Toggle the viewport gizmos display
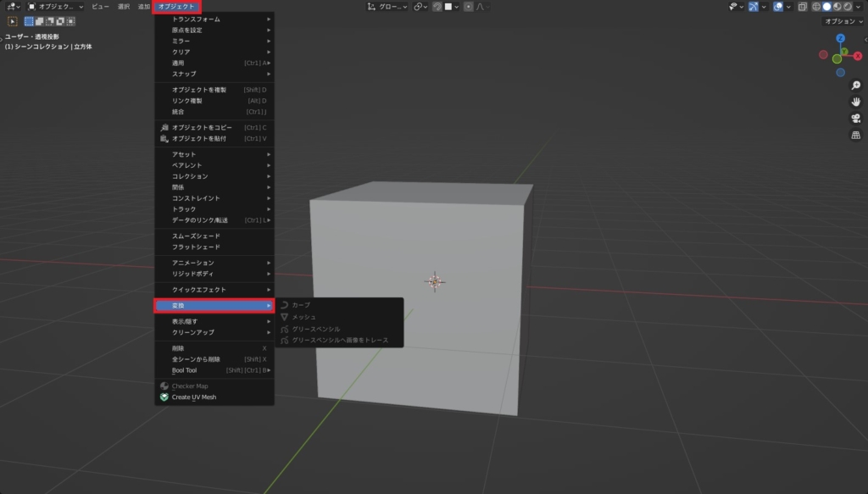868x494 pixels. click(753, 7)
